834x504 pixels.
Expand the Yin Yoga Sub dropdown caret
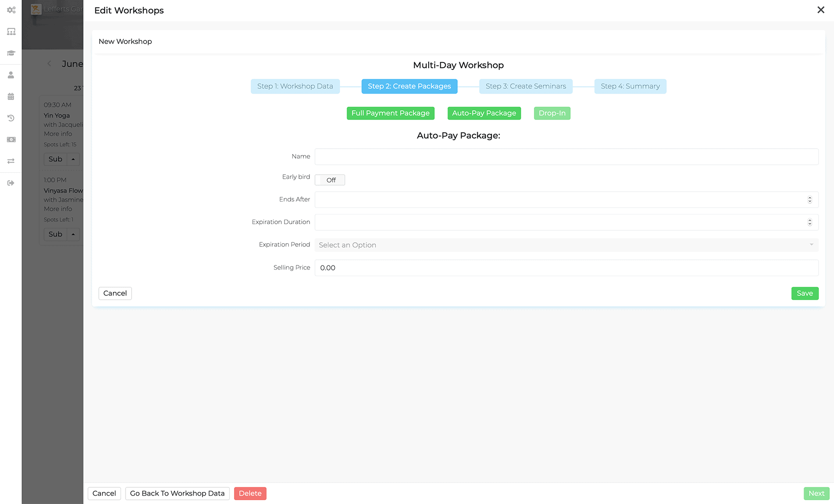click(x=73, y=159)
